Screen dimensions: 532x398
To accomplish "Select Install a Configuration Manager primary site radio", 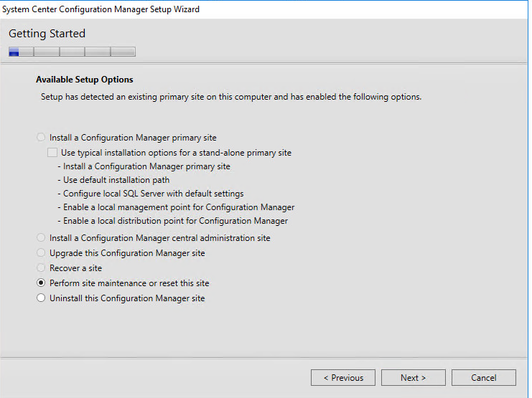I will pyautogui.click(x=41, y=137).
